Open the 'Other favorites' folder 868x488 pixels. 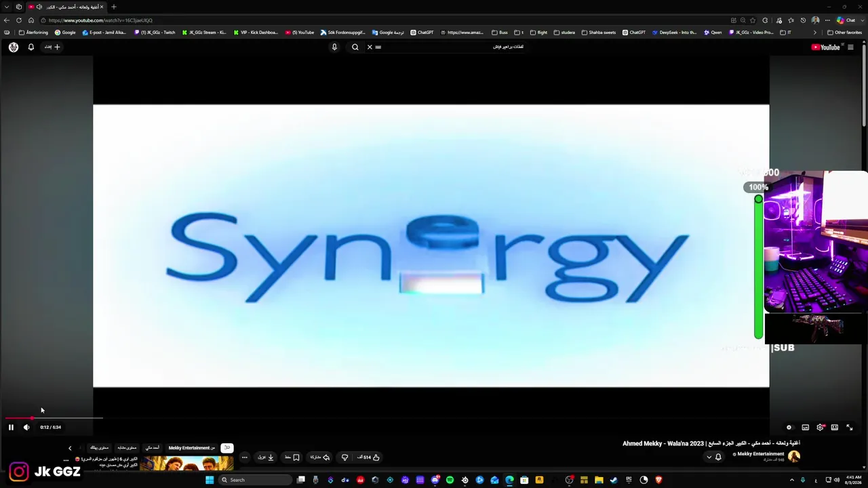coord(844,33)
